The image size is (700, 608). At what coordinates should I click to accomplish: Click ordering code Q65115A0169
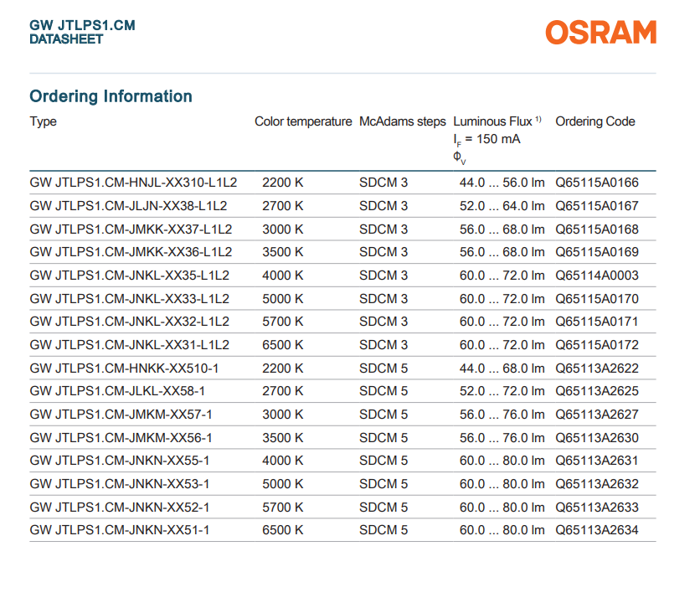[x=597, y=252]
